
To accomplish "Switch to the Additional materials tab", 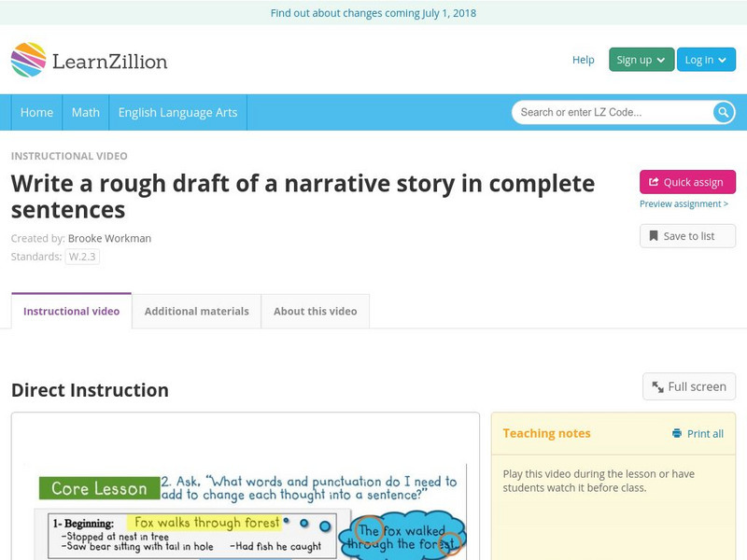I will [197, 311].
